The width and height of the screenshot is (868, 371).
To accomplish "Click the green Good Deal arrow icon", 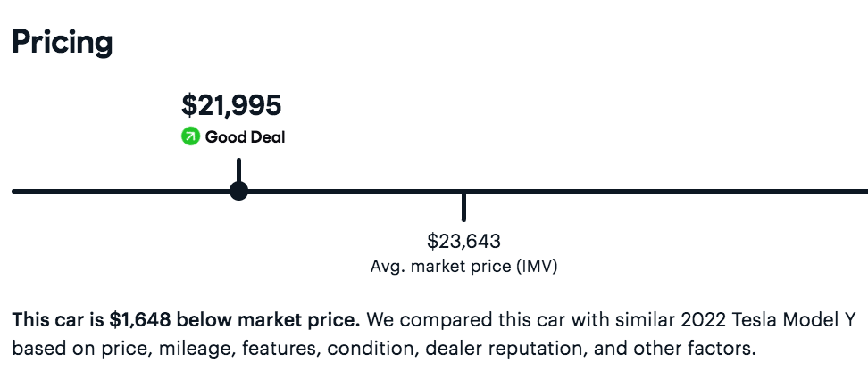I will [190, 137].
